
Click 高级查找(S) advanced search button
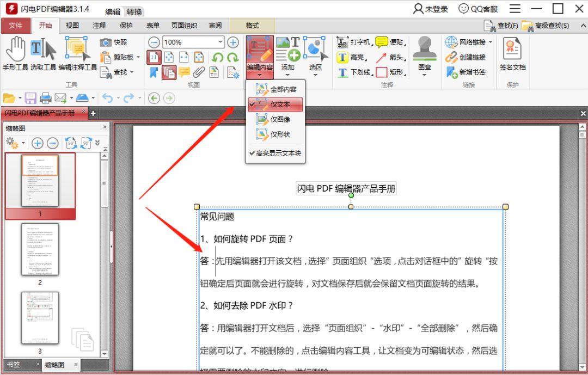(546, 26)
